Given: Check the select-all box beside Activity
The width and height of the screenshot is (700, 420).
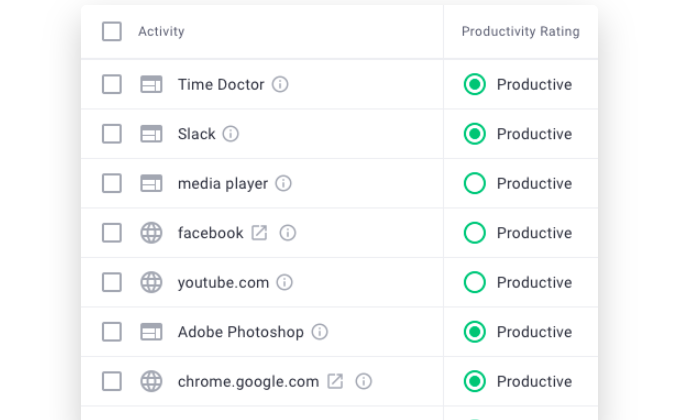Looking at the screenshot, I should click(x=112, y=31).
